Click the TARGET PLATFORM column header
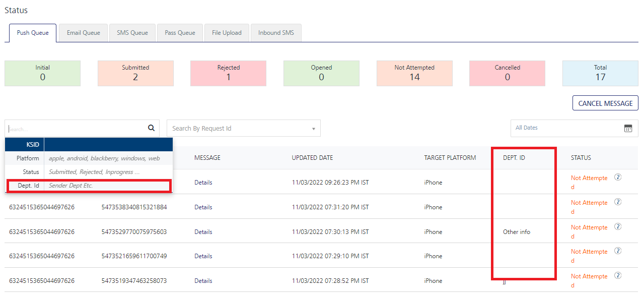 tap(450, 158)
